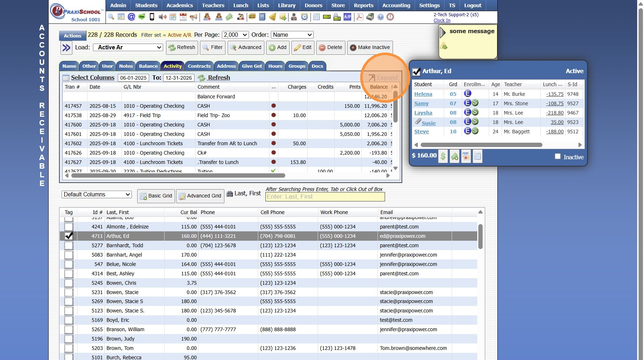Open the email @ icon in toolbar
Screen dimensions: 644x360
point(131,17)
